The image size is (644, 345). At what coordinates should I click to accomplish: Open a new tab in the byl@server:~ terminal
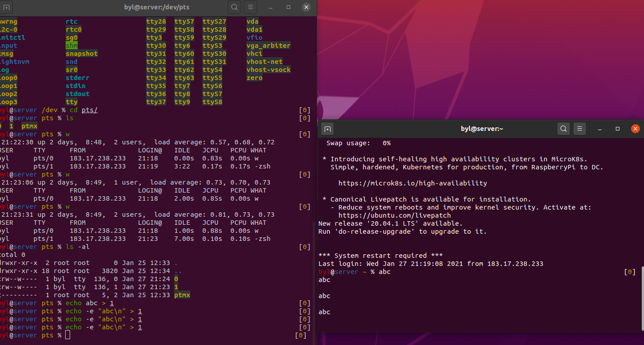click(327, 129)
